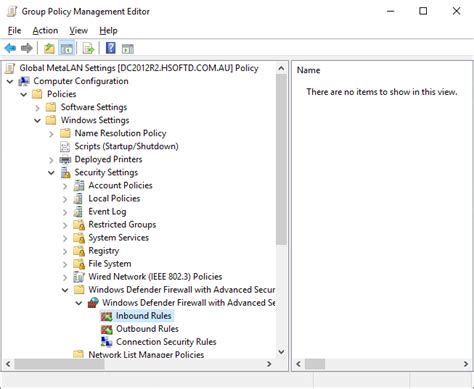Click the details pane's horizontal scrollbar thumb

coord(315,364)
